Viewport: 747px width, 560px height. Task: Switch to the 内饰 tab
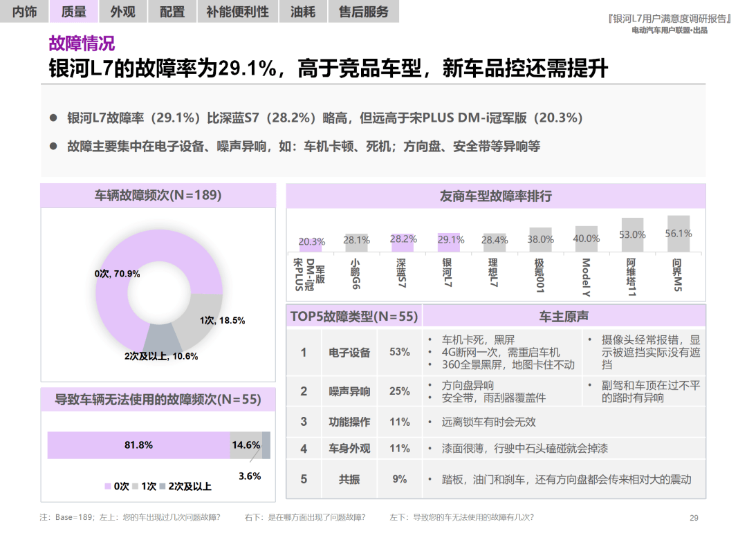(24, 12)
